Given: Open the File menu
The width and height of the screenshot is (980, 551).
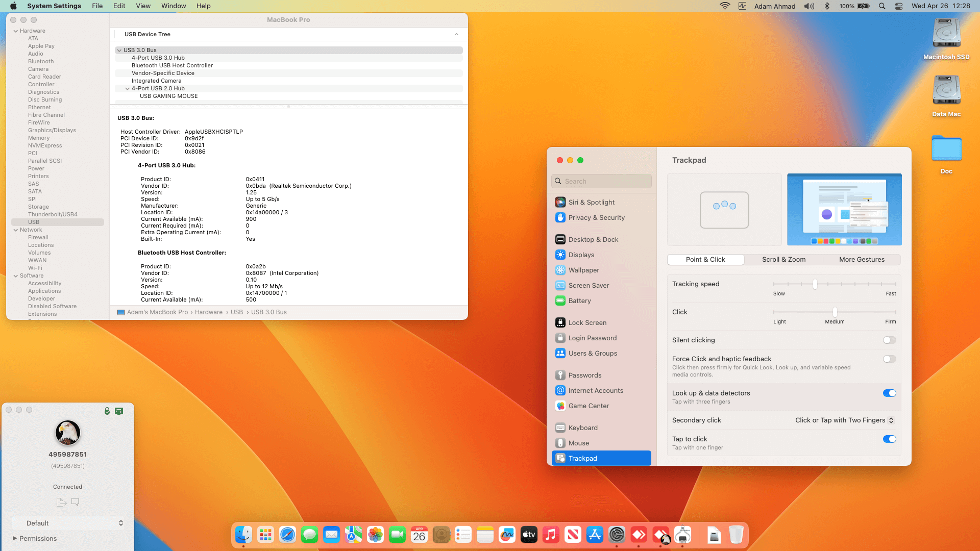Looking at the screenshot, I should pyautogui.click(x=97, y=6).
